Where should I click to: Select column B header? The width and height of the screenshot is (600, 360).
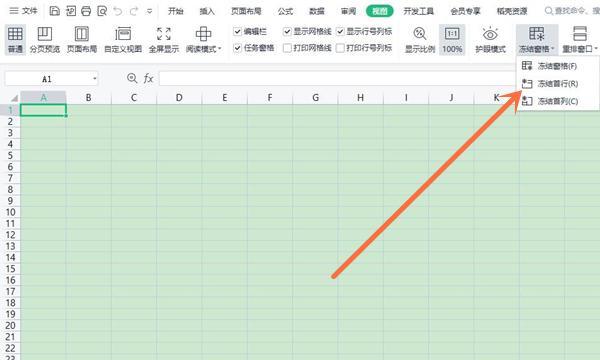coord(88,98)
